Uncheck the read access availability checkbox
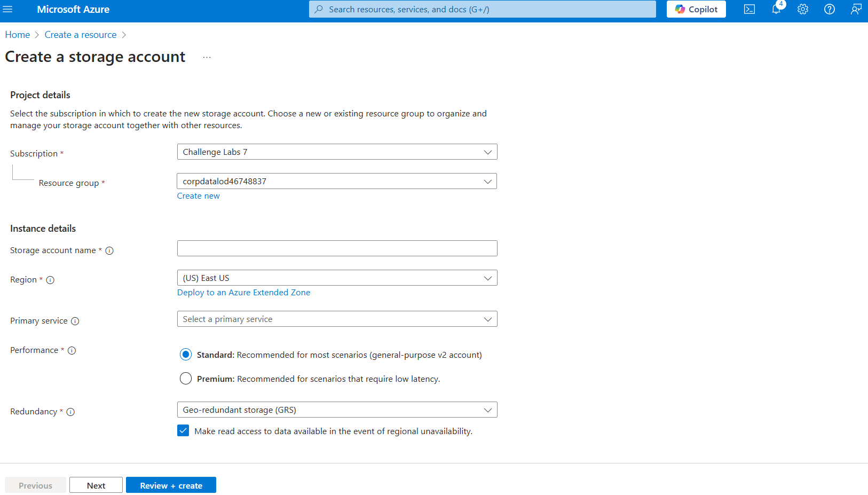Screen dimensions: 868x495 [x=183, y=431]
